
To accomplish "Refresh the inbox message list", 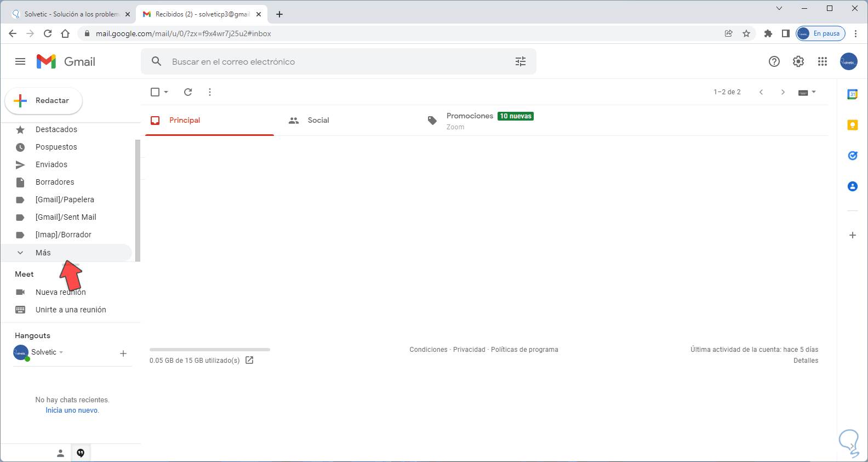I will [188, 92].
